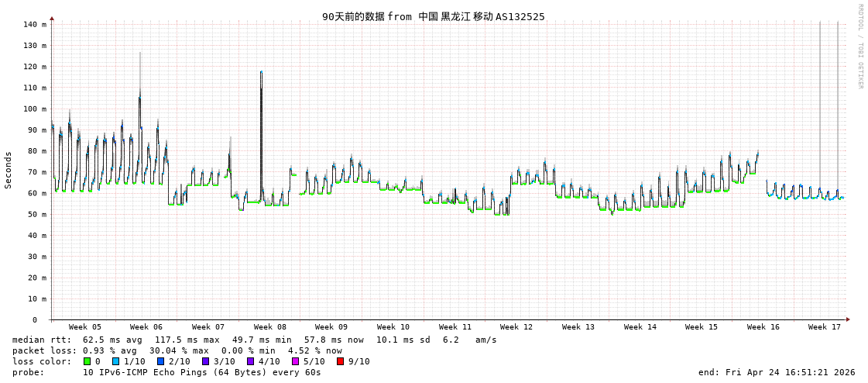Select the Week 05 axis label

tap(84, 327)
